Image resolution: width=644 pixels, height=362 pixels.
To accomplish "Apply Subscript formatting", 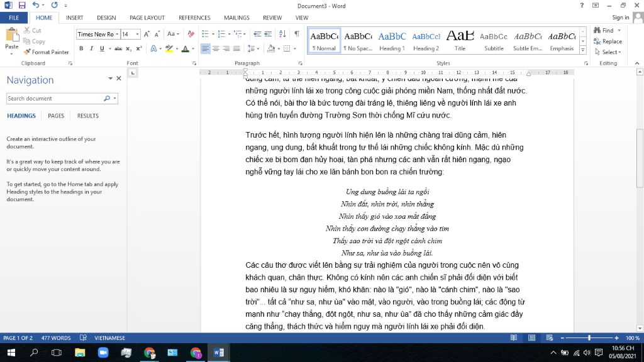I will click(x=128, y=48).
